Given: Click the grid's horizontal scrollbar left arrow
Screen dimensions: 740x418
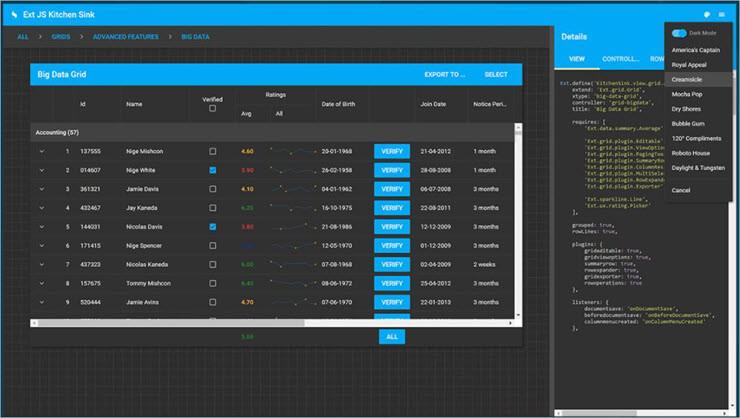Looking at the screenshot, I should [34, 323].
